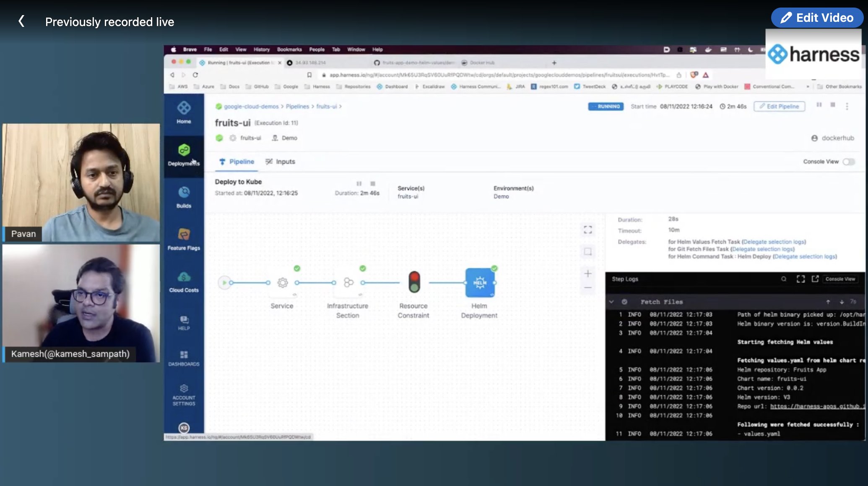Jump to the top of Fetch Files logs

[x=828, y=302]
